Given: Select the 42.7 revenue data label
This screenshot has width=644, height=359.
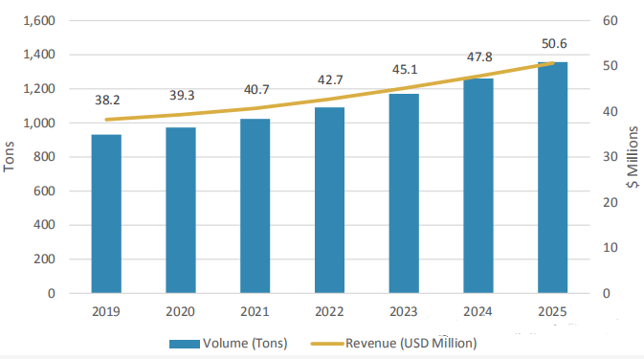Looking at the screenshot, I should tap(330, 79).
